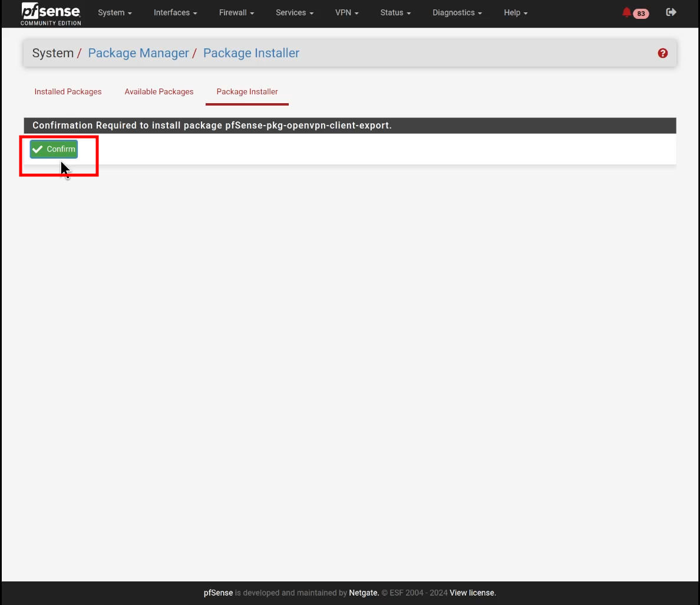700x605 pixels.
Task: Expand the Status menu
Action: tap(395, 12)
